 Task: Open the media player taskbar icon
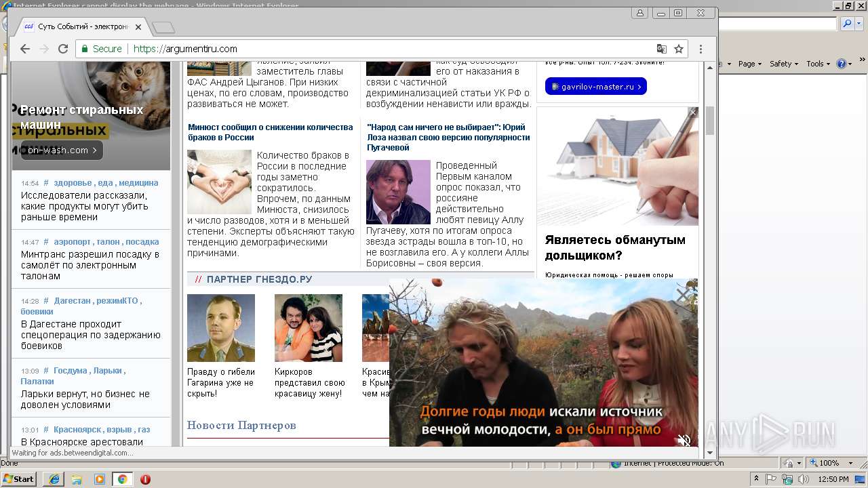click(100, 479)
